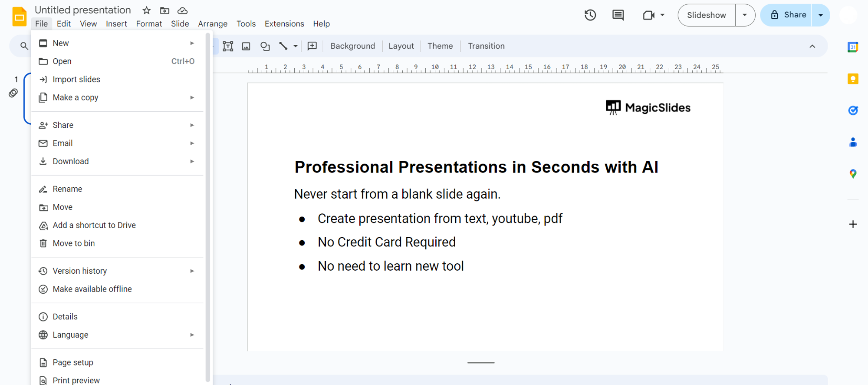This screenshot has width=868, height=385.
Task: Open the Edit menu
Action: (x=64, y=24)
